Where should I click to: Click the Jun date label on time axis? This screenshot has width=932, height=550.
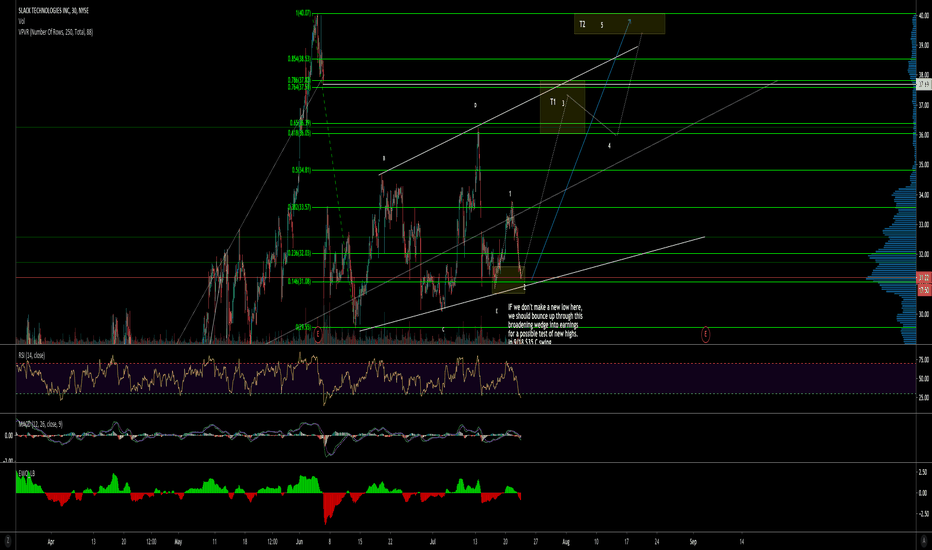click(x=299, y=542)
